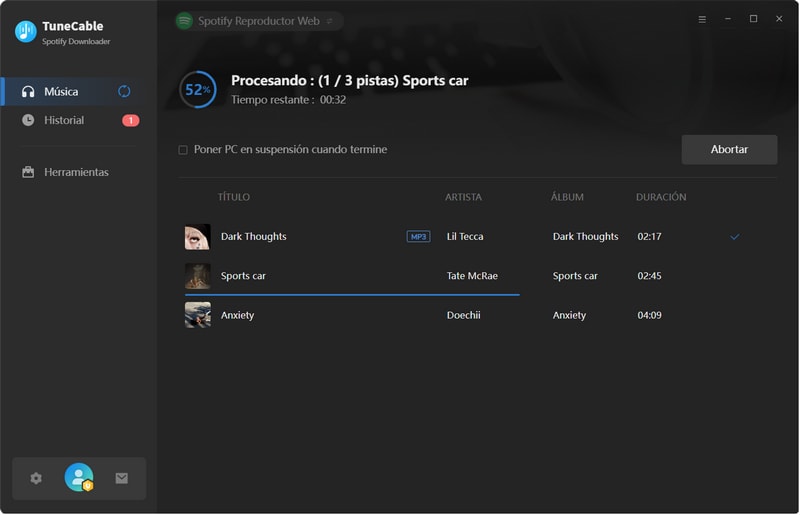Enable Poner PC en suspensión cuando termine
Image resolution: width=800 pixels, height=515 pixels.
[183, 150]
